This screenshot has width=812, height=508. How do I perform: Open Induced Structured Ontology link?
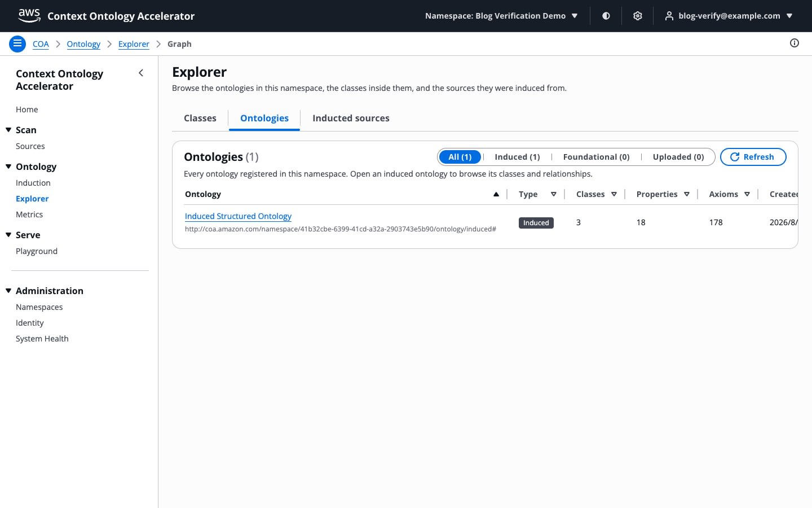(238, 216)
